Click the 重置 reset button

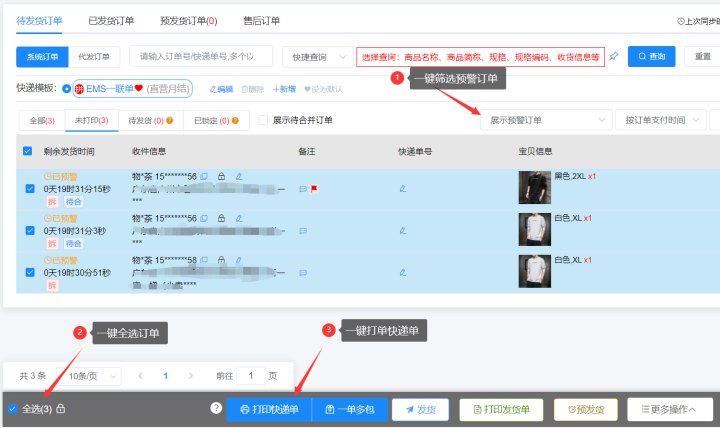click(702, 56)
